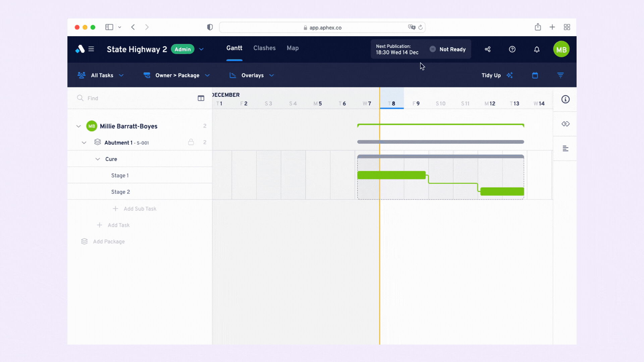Click the Tidy Up icon in toolbar
644x362 pixels.
[x=510, y=75]
